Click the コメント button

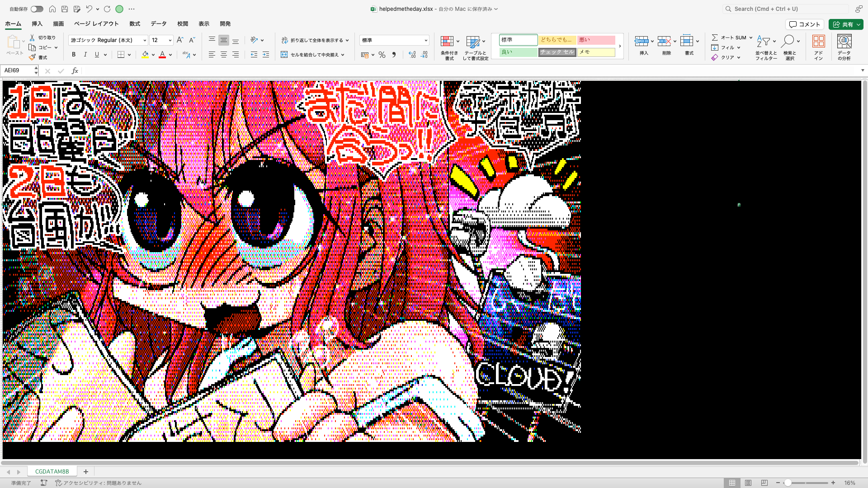(805, 24)
